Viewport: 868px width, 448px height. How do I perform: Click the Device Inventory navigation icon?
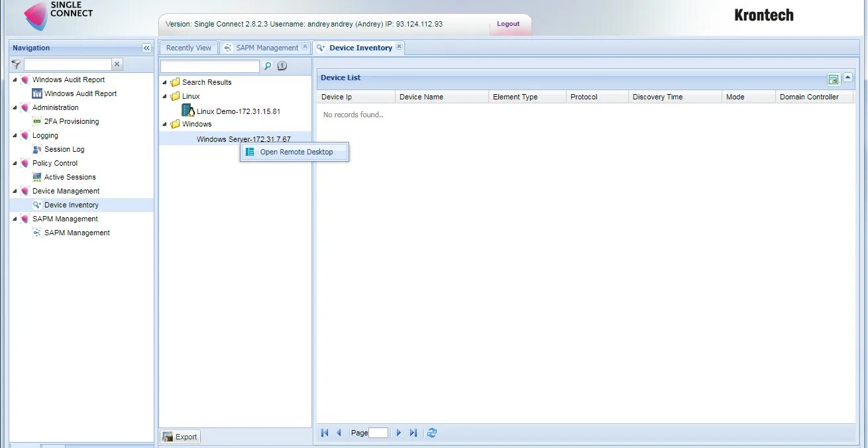(x=37, y=205)
